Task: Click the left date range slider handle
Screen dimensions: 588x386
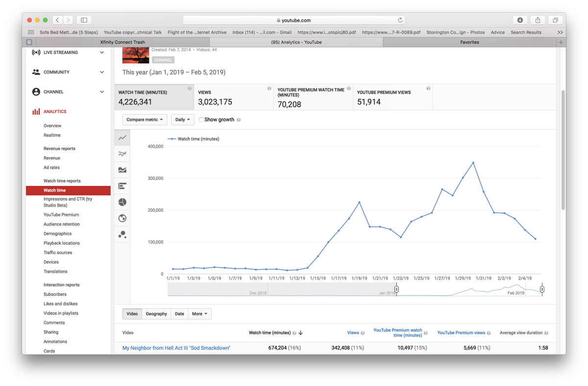Action: [396, 289]
